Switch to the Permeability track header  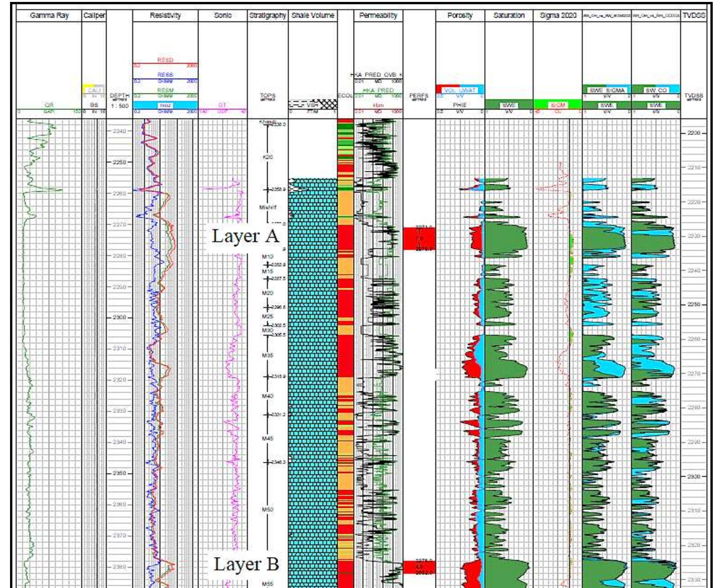click(376, 15)
